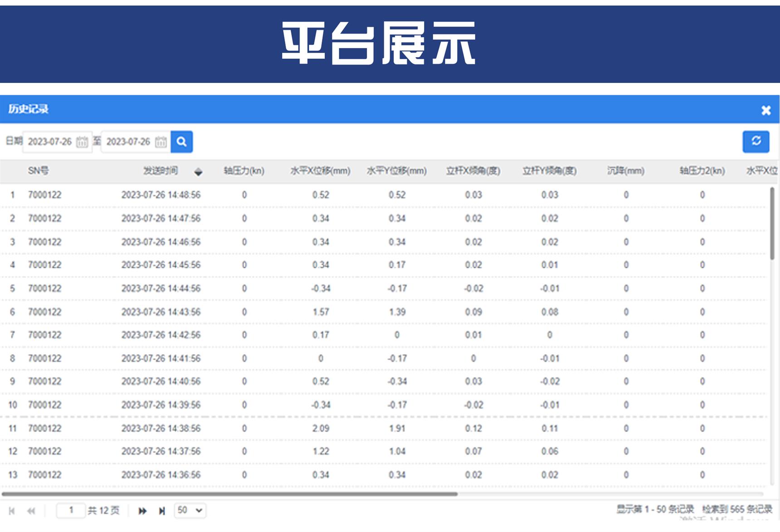Click the 1.22 X displacement value
This screenshot has height=532, width=780.
click(x=321, y=452)
